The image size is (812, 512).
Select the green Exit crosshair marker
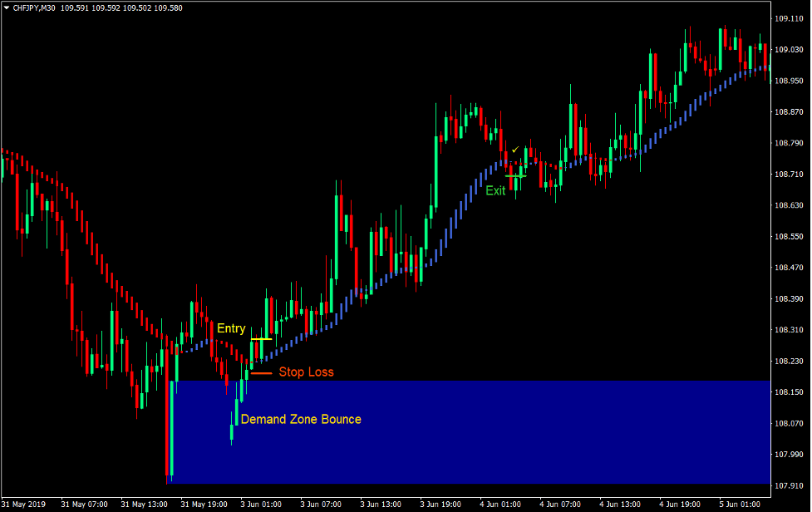[x=516, y=175]
